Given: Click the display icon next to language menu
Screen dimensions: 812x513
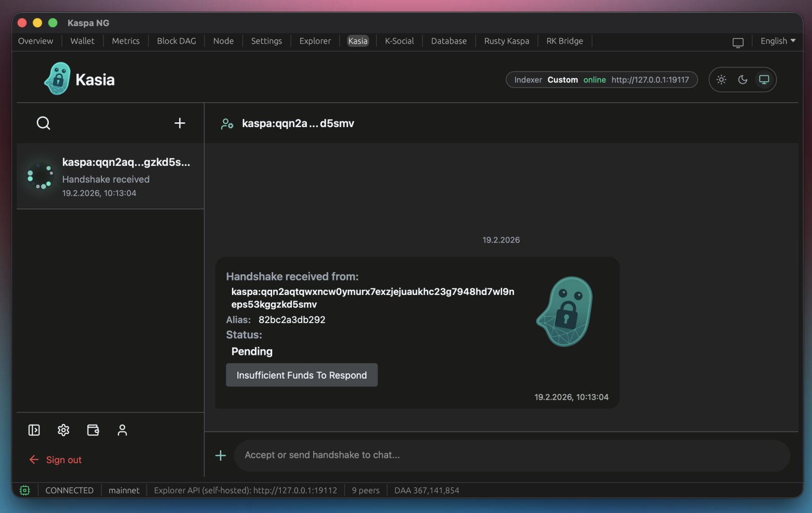Looking at the screenshot, I should click(x=738, y=43).
